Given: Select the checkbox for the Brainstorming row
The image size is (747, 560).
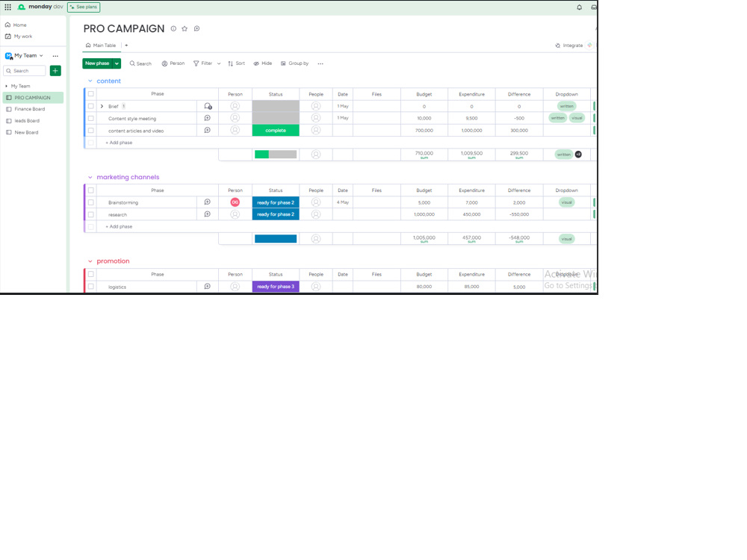Looking at the screenshot, I should pos(90,202).
